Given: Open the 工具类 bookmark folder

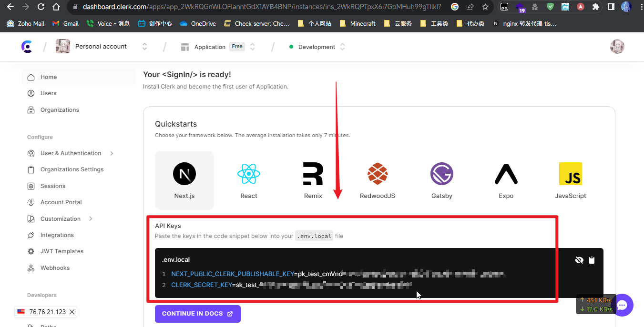Looking at the screenshot, I should (x=435, y=23).
